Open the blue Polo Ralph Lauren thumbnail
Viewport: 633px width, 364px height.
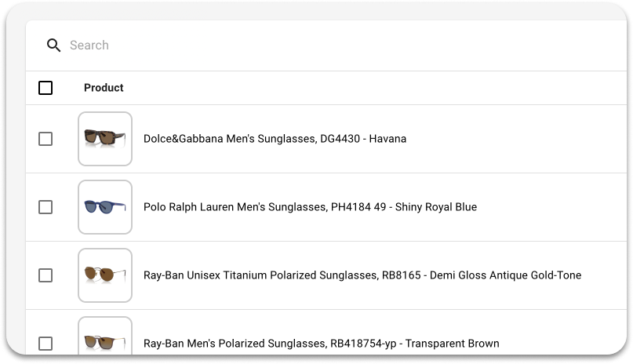105,207
